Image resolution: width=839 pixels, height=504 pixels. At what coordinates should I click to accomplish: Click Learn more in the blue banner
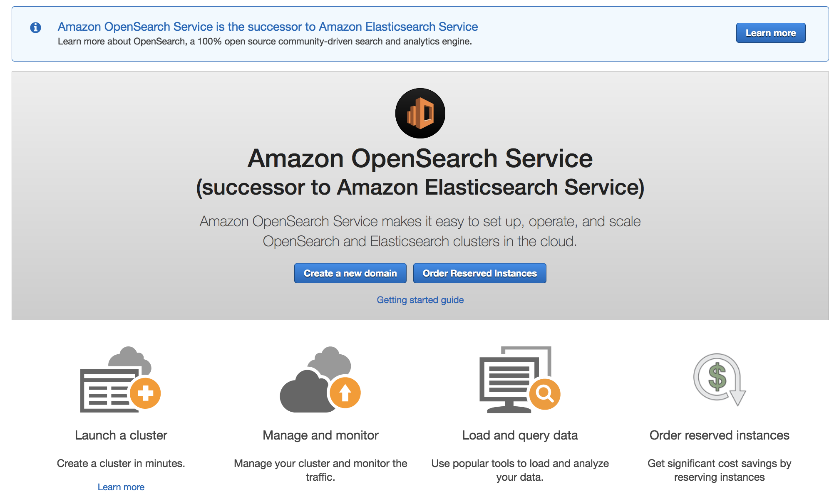770,33
